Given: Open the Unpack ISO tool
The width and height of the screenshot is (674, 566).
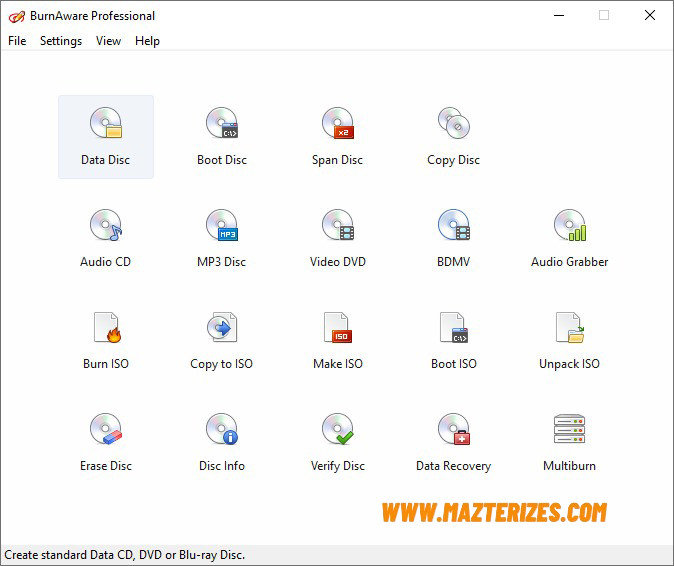Looking at the screenshot, I should [570, 340].
